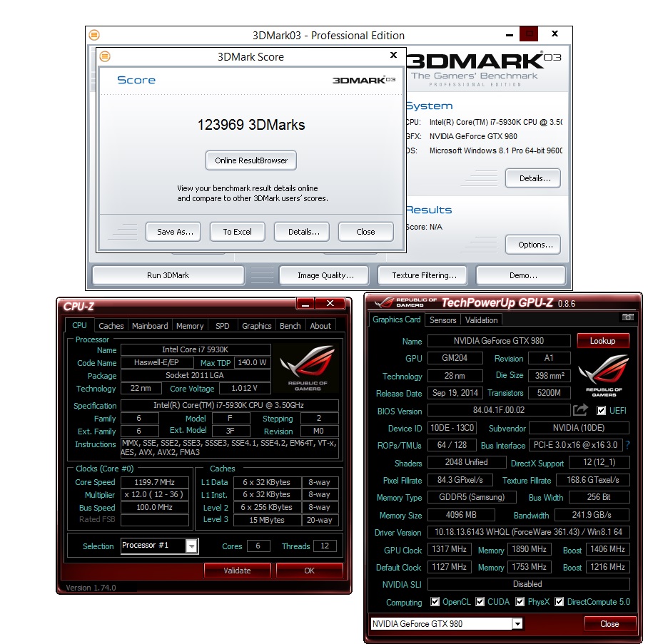Open the NVIDIA GeForce GTX 980 card dropdown
This screenshot has width=648, height=644.
517,624
